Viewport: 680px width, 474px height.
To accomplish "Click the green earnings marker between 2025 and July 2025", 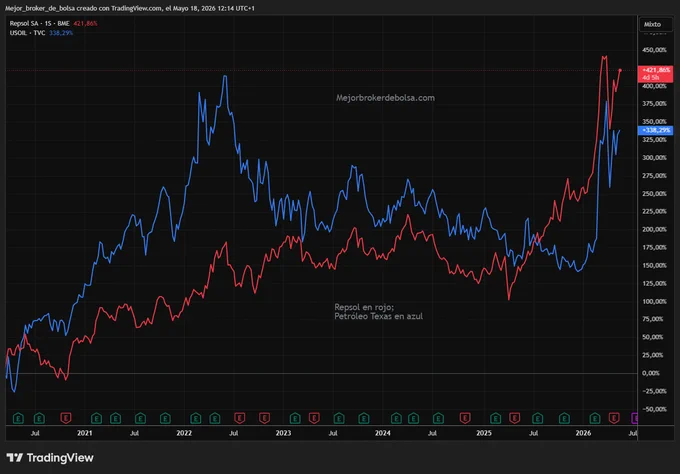I will 495,418.
